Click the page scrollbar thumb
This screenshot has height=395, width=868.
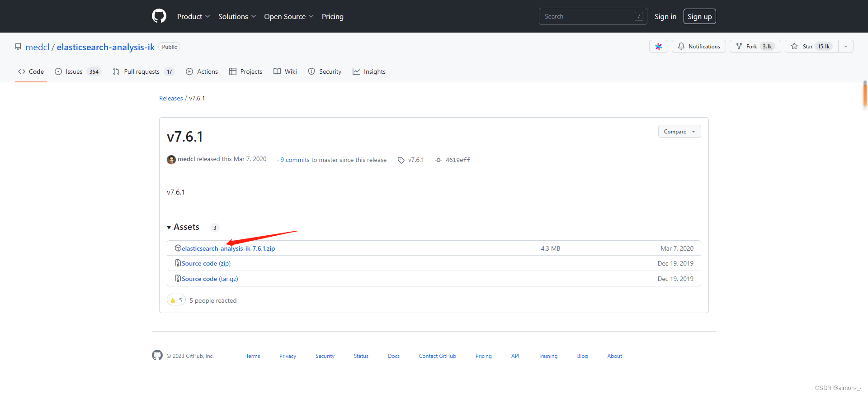[x=865, y=94]
